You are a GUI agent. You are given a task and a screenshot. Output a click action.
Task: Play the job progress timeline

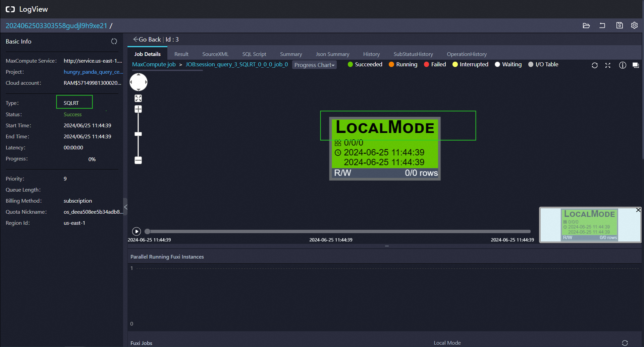pos(137,231)
